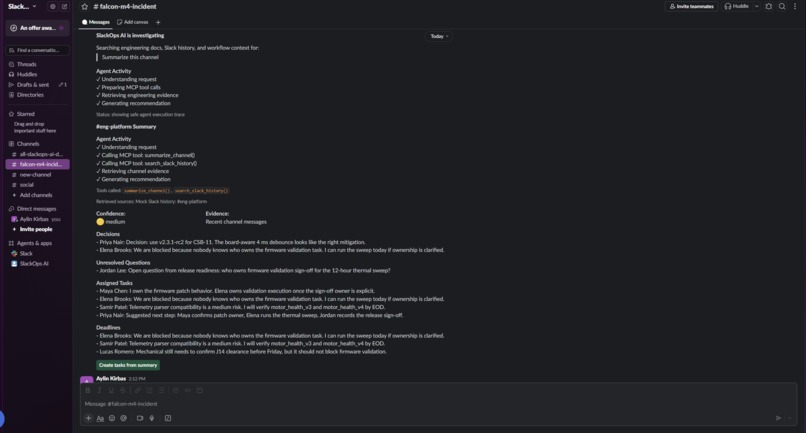Star the falcon-m4-incident channel

(84, 7)
